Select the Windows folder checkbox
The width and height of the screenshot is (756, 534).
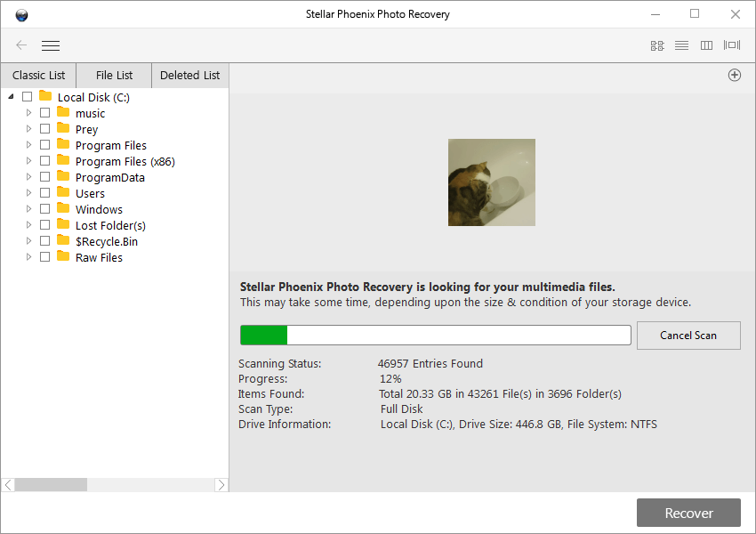pos(44,209)
